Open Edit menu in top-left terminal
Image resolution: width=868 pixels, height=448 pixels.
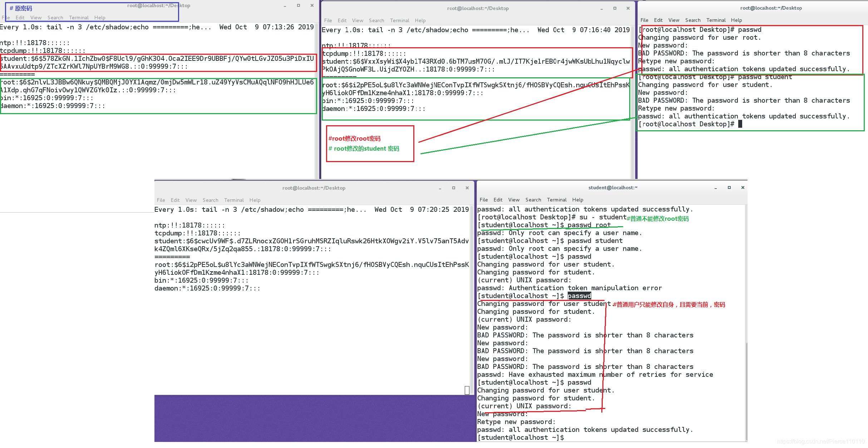click(20, 18)
